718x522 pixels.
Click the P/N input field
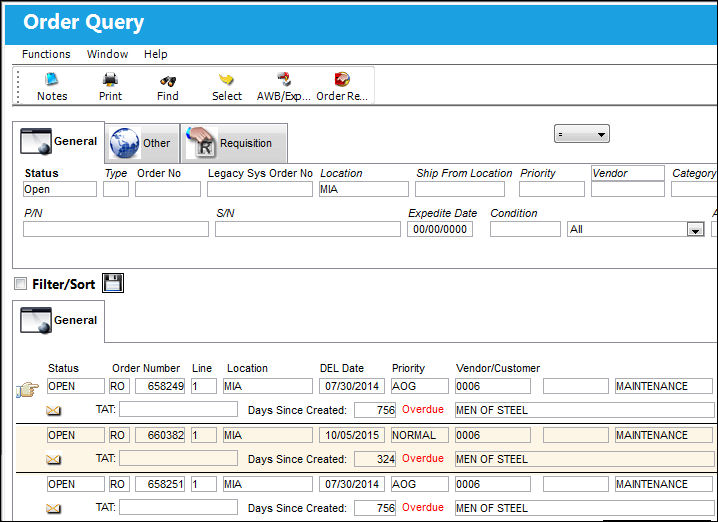click(x=116, y=229)
